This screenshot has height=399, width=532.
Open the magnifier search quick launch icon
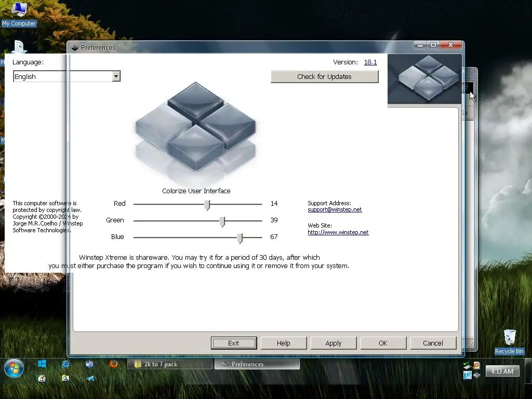[x=65, y=378]
